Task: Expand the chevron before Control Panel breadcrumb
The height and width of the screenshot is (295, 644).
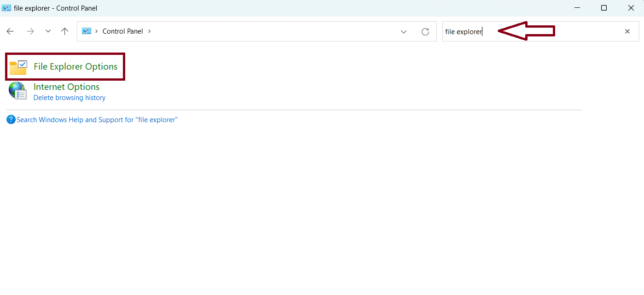Action: point(97,31)
